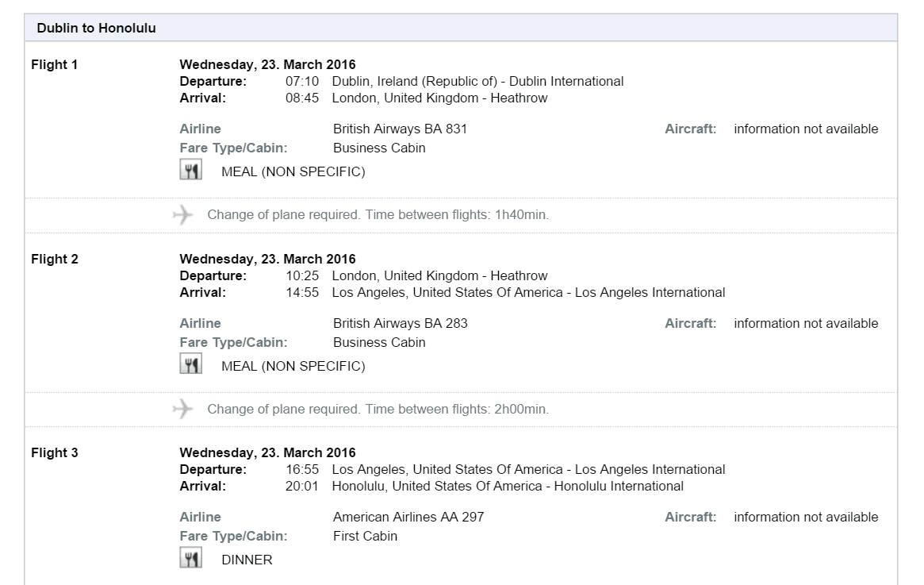Image resolution: width=924 pixels, height=585 pixels.
Task: Click the London Heathrow arrival line in Flight 1
Action: click(439, 99)
